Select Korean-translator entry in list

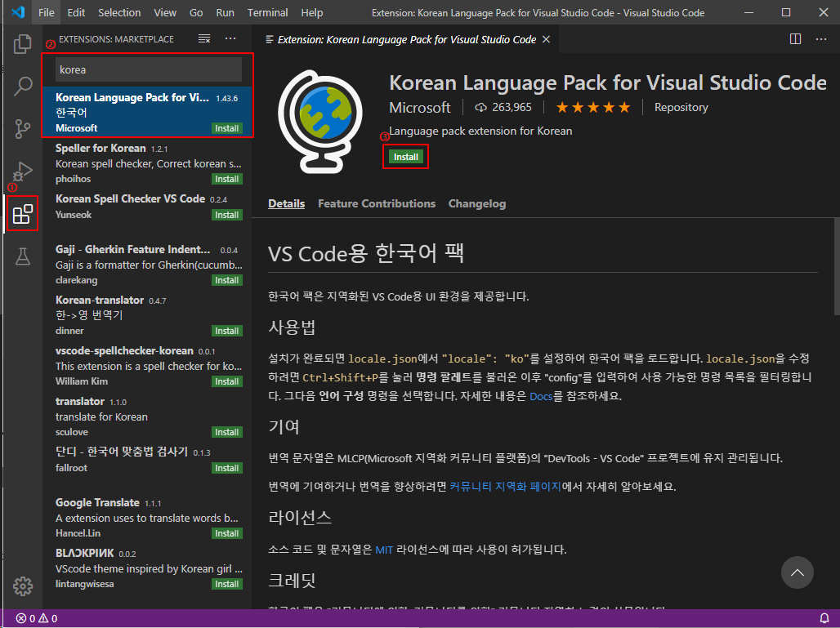pos(147,315)
